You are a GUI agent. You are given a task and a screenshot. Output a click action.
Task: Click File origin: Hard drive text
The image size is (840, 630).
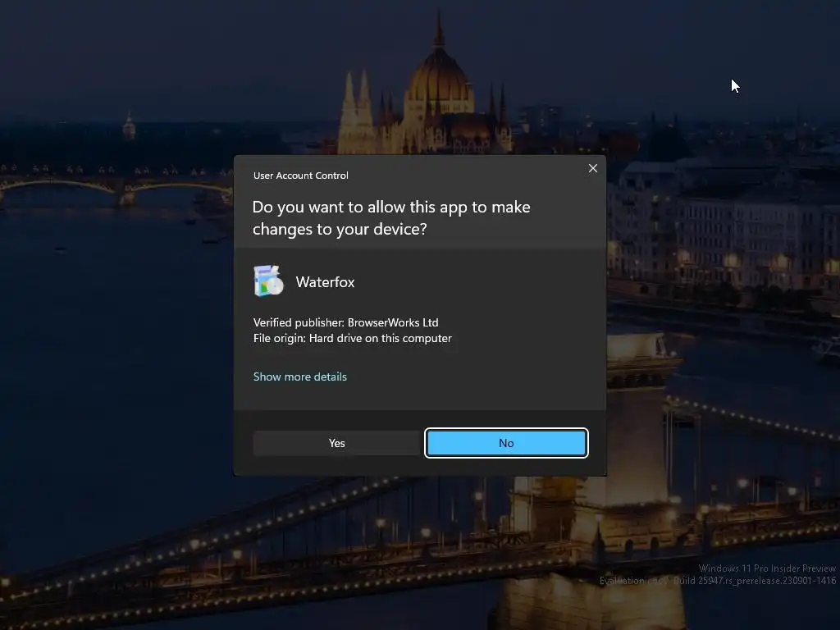tap(353, 338)
